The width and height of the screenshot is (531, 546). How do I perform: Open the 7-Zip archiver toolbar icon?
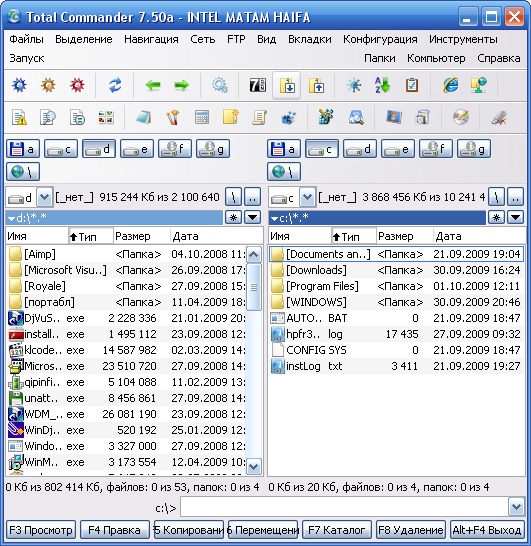coord(258,85)
